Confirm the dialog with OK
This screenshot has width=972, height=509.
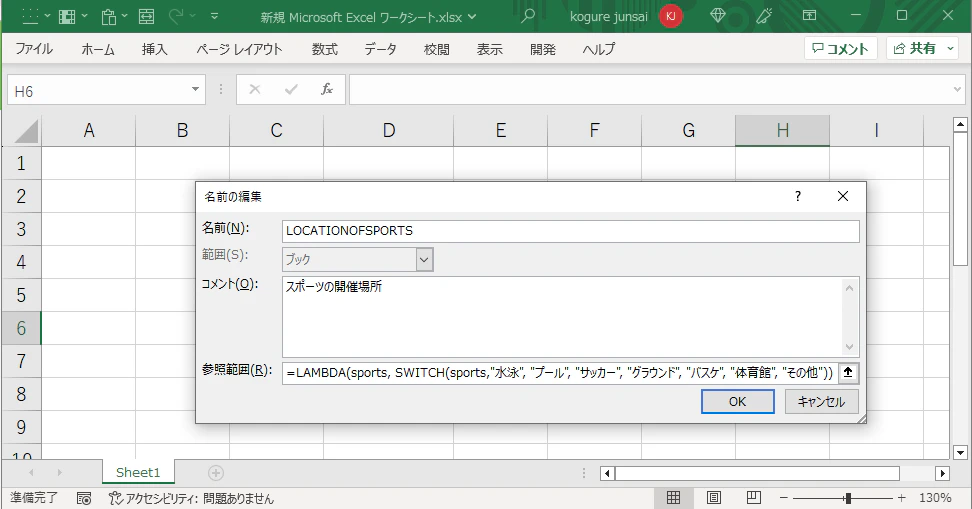(x=738, y=401)
